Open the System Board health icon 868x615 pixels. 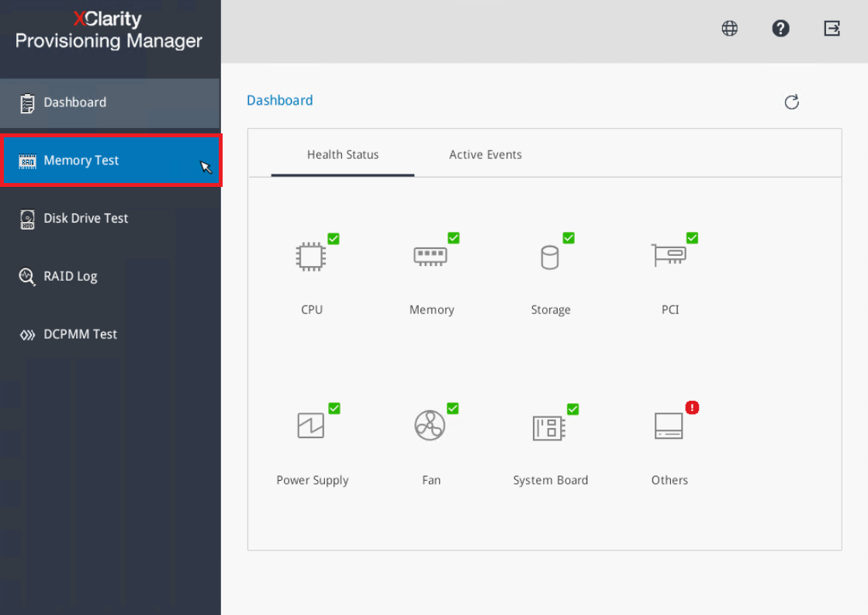click(550, 427)
